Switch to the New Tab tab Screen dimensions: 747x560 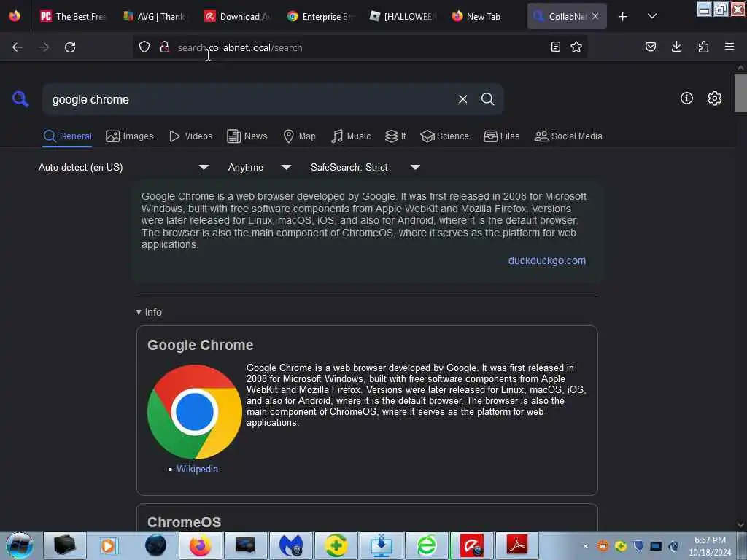484,16
